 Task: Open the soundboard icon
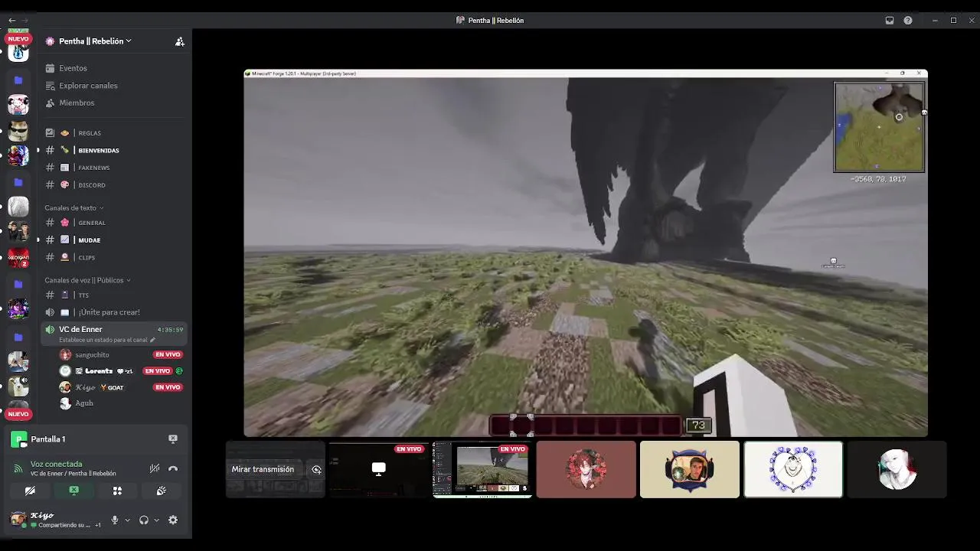[x=162, y=491]
